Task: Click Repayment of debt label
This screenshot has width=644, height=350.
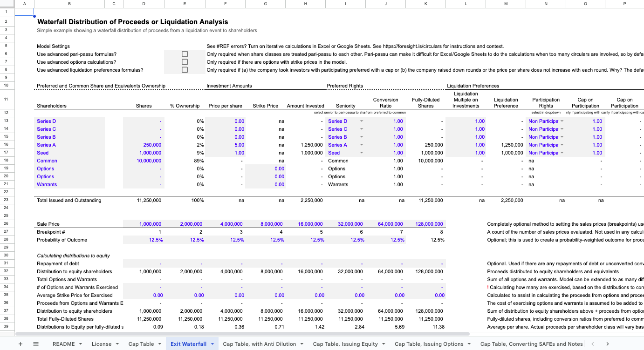Action: 58,263
